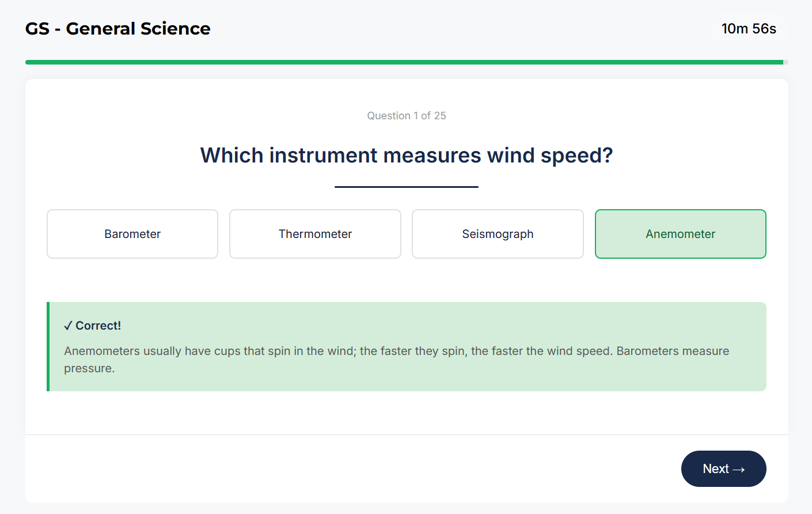Choose the Seismograph answer
Screen dimensions: 812x514
(498, 234)
